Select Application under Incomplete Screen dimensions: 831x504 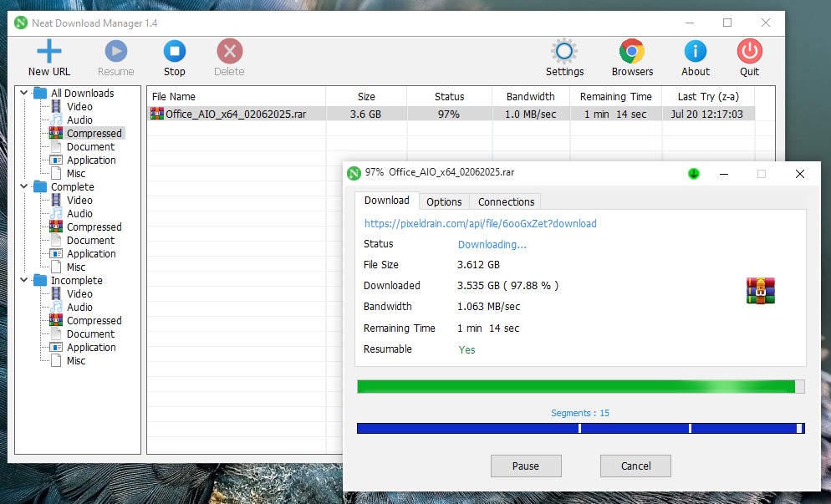tap(91, 347)
